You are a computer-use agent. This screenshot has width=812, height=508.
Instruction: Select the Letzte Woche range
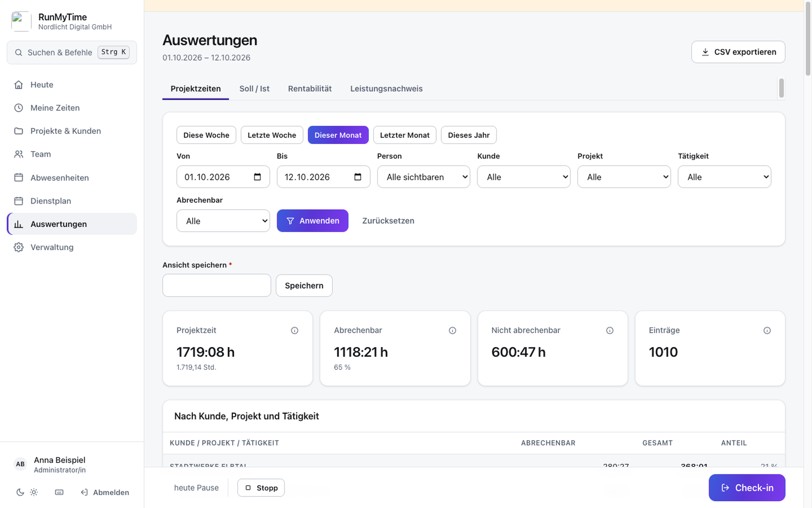tap(272, 135)
